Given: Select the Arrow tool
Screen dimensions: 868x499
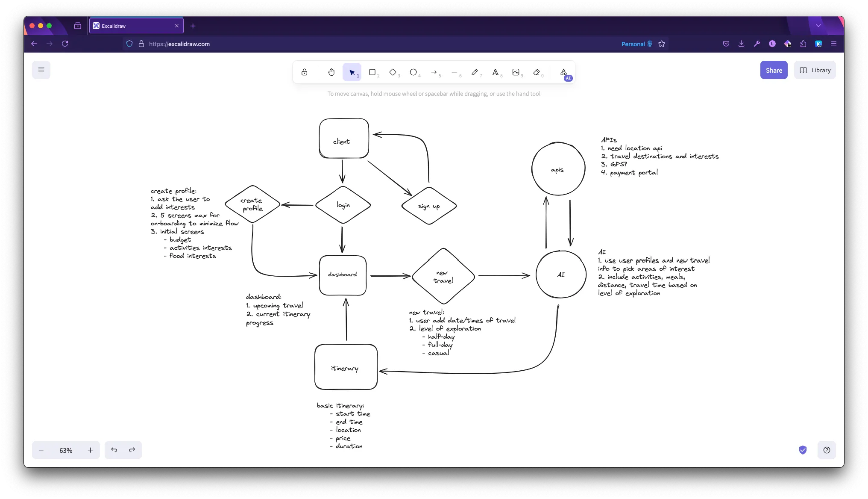Looking at the screenshot, I should pos(434,72).
